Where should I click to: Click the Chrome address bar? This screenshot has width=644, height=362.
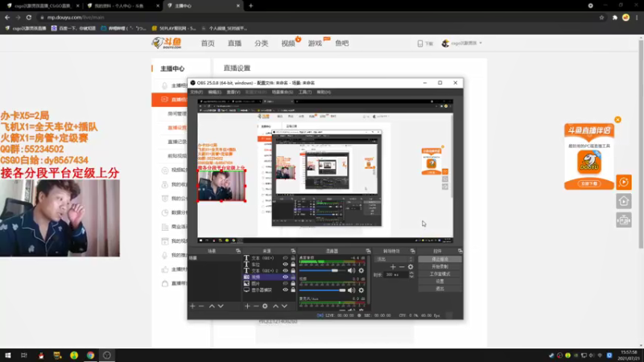click(x=320, y=18)
